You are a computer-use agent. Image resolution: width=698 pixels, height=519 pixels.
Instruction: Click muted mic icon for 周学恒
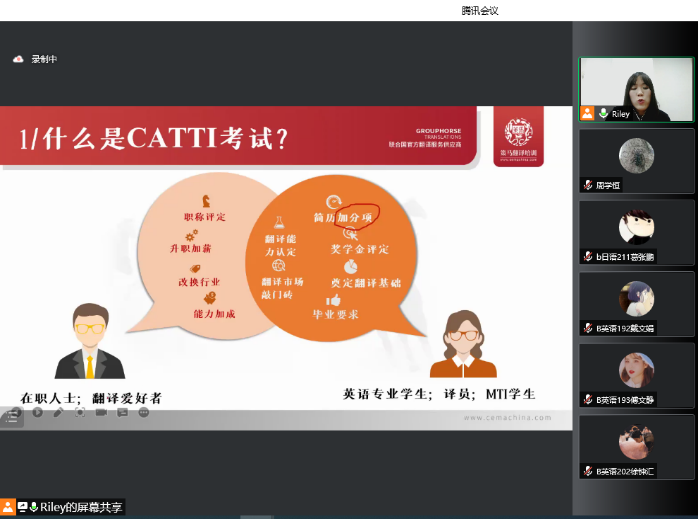[x=588, y=185]
